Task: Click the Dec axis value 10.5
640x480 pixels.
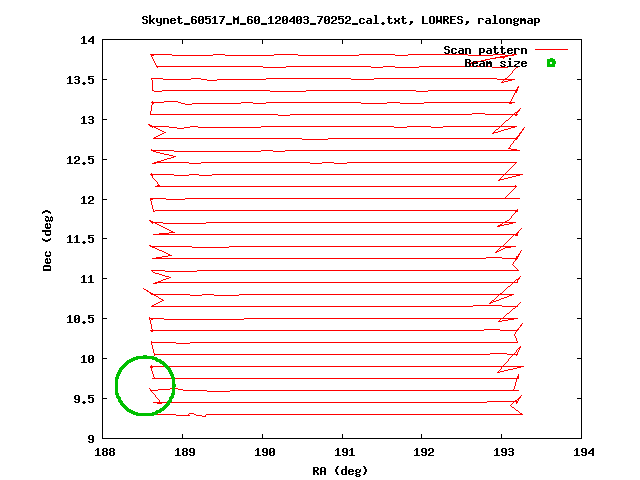Action: tap(80, 319)
